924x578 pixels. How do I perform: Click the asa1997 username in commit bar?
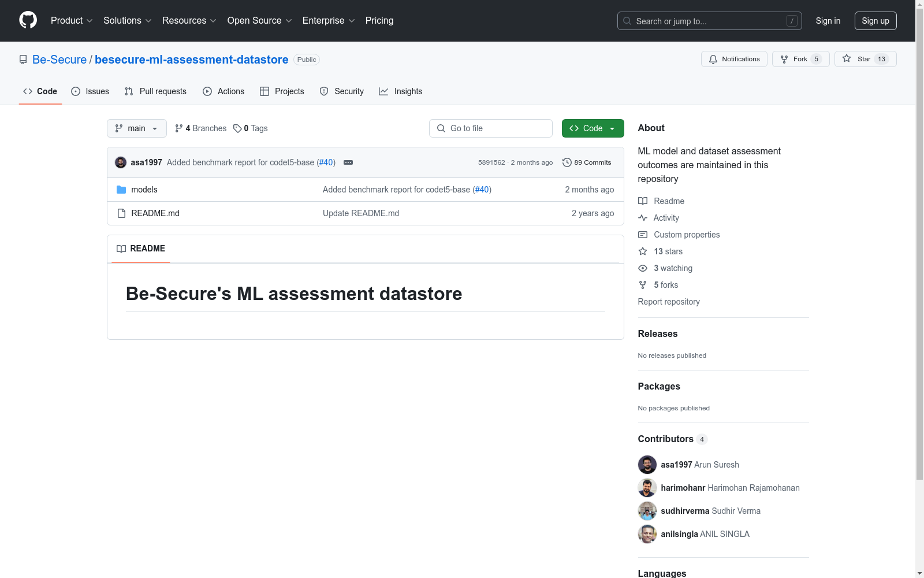147,162
